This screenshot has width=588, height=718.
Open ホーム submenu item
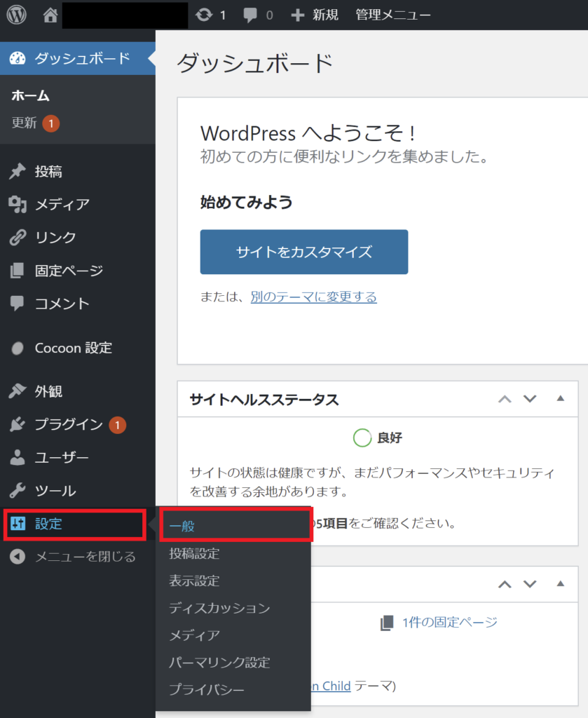tap(30, 95)
